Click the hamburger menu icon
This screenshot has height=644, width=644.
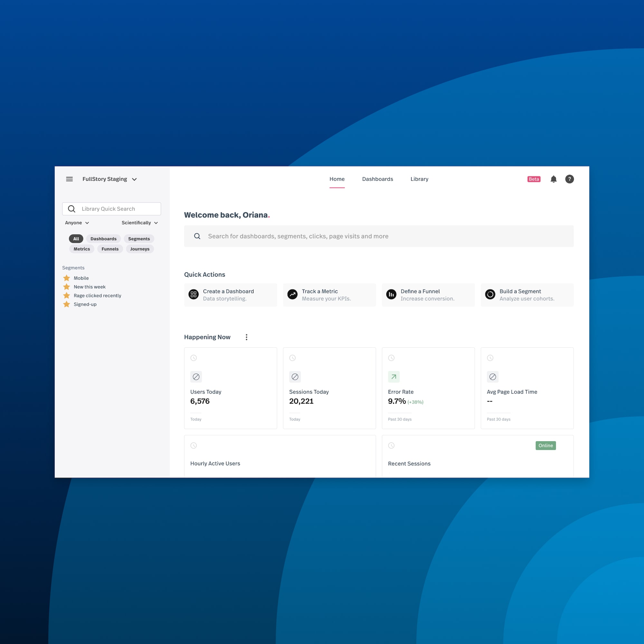click(70, 179)
